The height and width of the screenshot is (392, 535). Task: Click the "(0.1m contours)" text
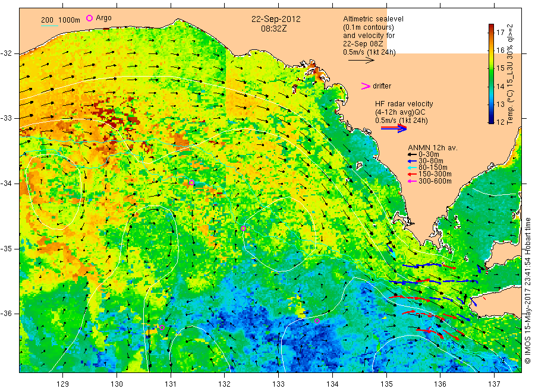[x=369, y=27]
